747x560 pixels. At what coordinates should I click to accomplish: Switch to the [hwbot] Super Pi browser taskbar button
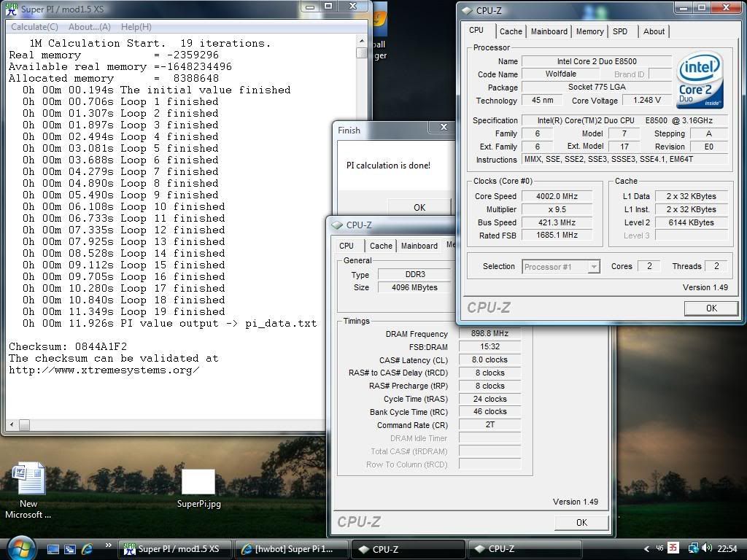point(292,549)
